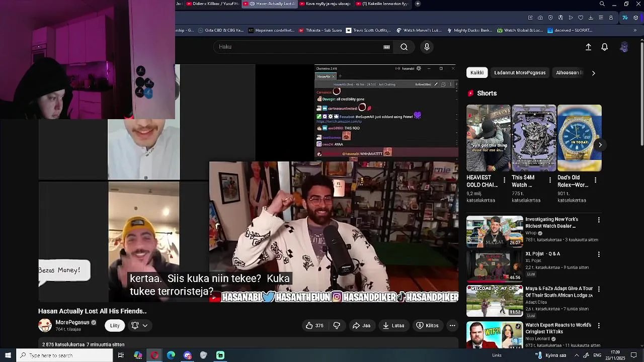Image resolution: width=644 pixels, height=362 pixels.
Task: Open Microsoft Edge taskbar icon
Action: click(171, 355)
